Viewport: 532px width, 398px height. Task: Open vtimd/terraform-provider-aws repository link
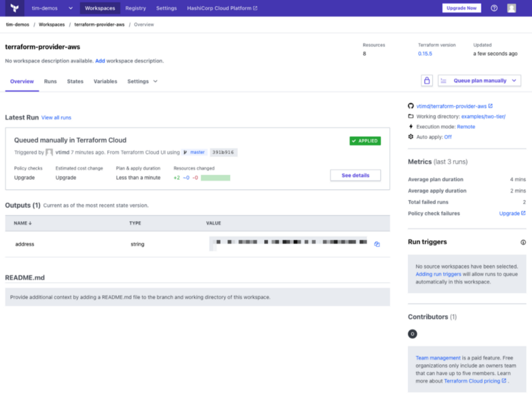(x=452, y=106)
